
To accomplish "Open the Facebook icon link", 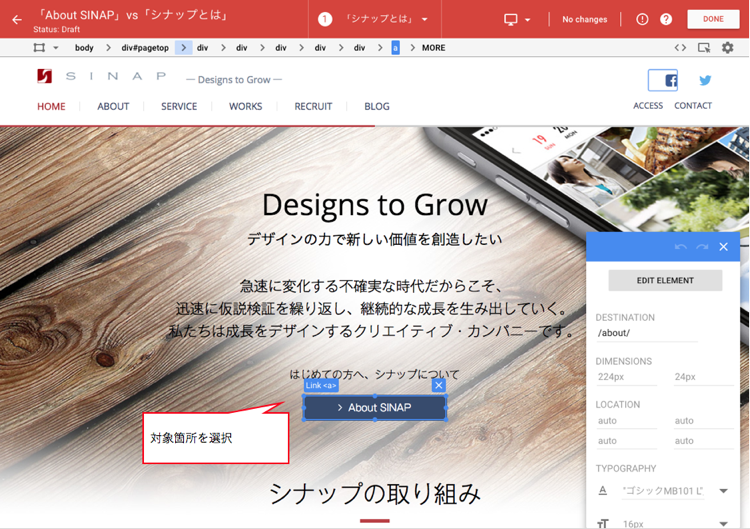I will 663,80.
